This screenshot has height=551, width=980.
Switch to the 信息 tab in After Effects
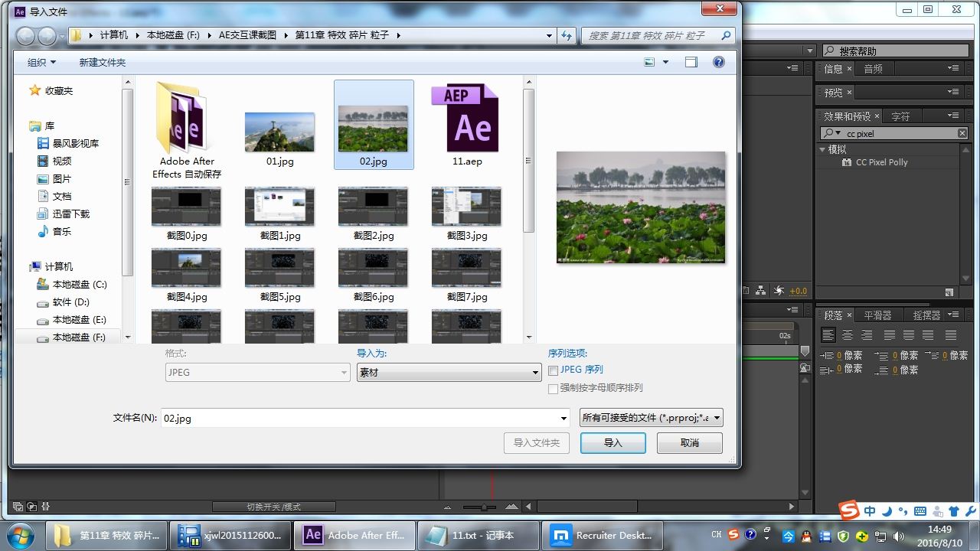pyautogui.click(x=833, y=69)
